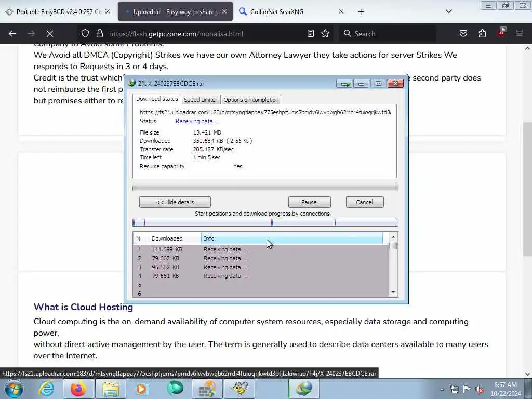The image size is (532, 399).
Task: Open Windows Media Player from taskbar
Action: pyautogui.click(x=142, y=389)
